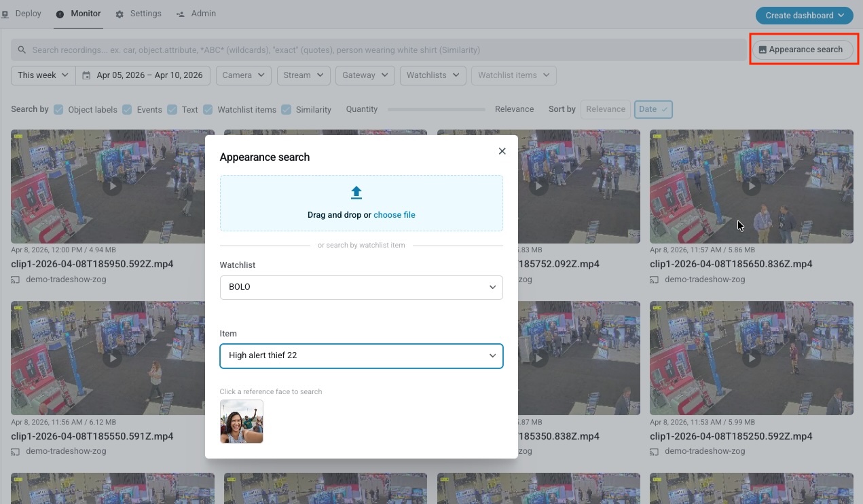Toggle the Object labels checkbox
This screenshot has width=863, height=504.
click(x=59, y=109)
